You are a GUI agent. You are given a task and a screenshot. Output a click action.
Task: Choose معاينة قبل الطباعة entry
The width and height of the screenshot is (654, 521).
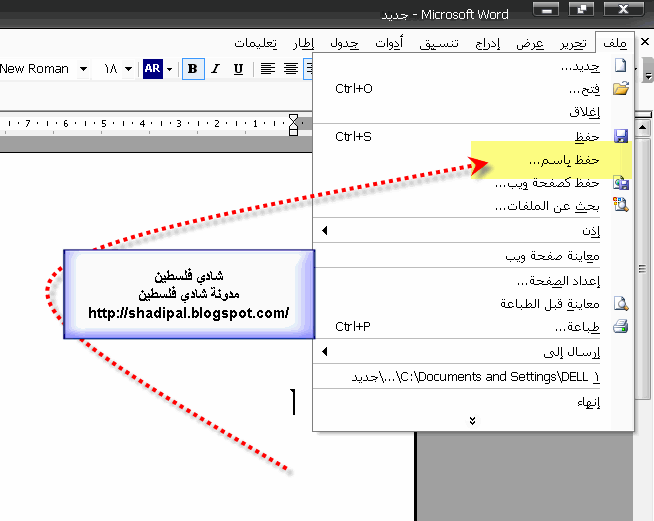[x=473, y=304]
